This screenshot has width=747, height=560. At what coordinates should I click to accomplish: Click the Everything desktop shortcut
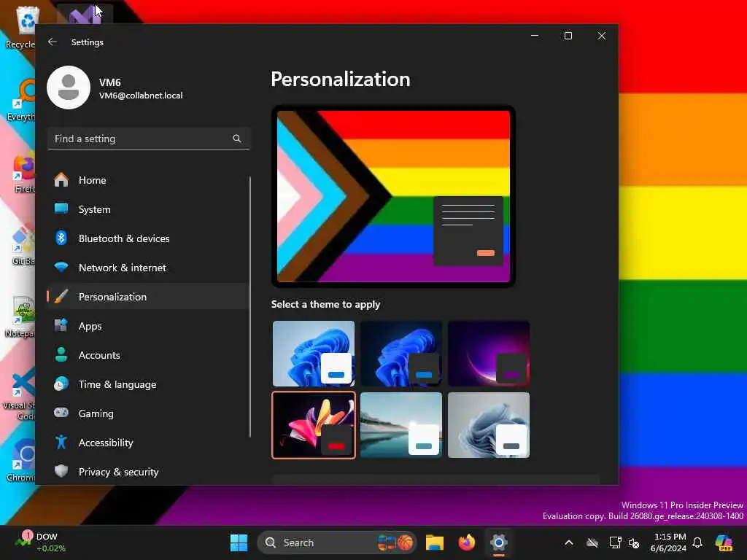pyautogui.click(x=21, y=100)
